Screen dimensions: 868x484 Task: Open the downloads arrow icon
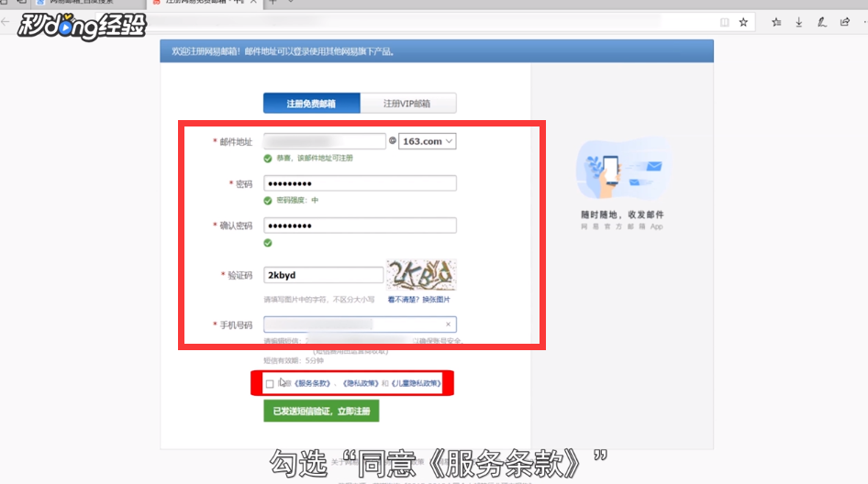pos(799,22)
